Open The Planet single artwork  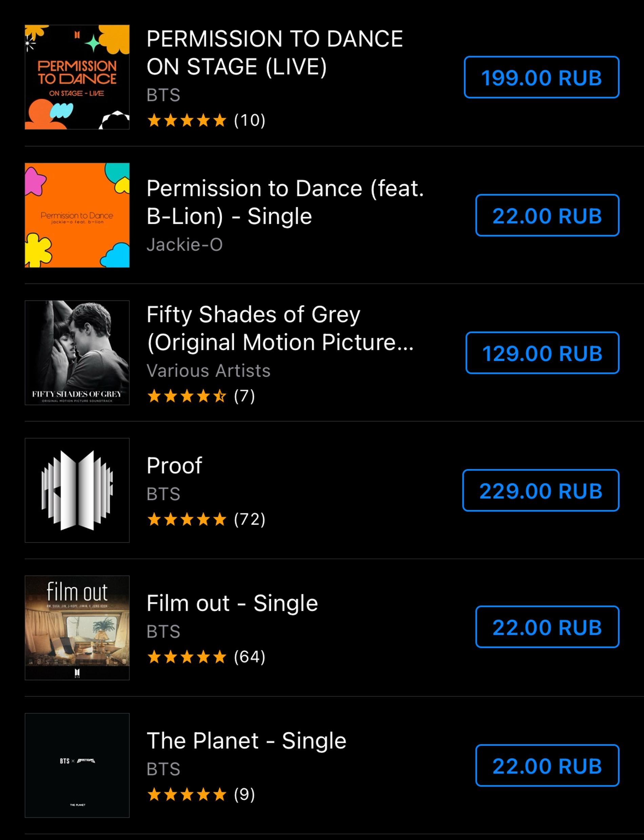tap(77, 765)
